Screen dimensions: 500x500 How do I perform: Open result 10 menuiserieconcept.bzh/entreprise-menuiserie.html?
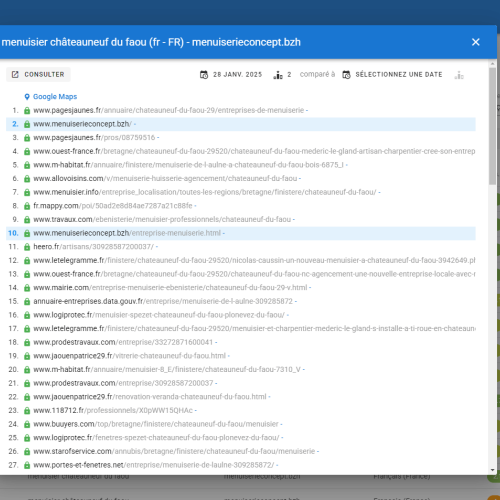tap(127, 233)
